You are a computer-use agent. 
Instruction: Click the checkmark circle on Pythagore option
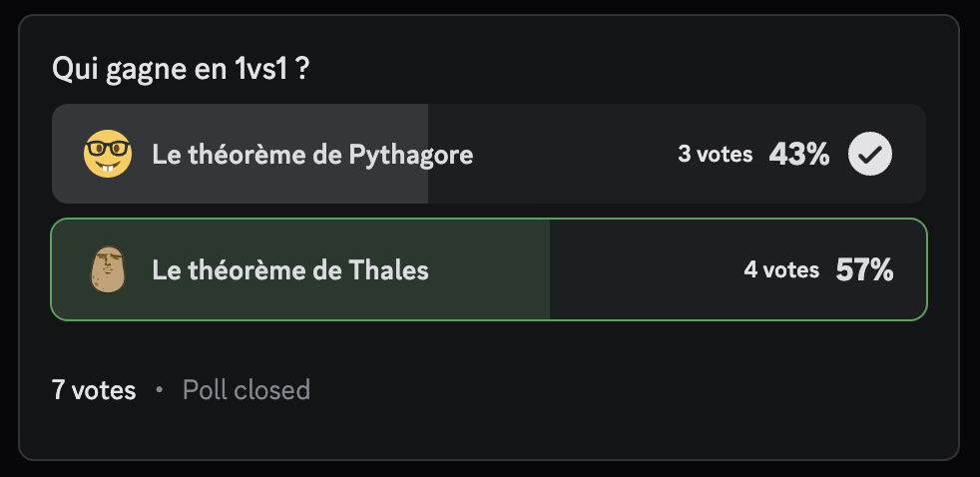(870, 155)
